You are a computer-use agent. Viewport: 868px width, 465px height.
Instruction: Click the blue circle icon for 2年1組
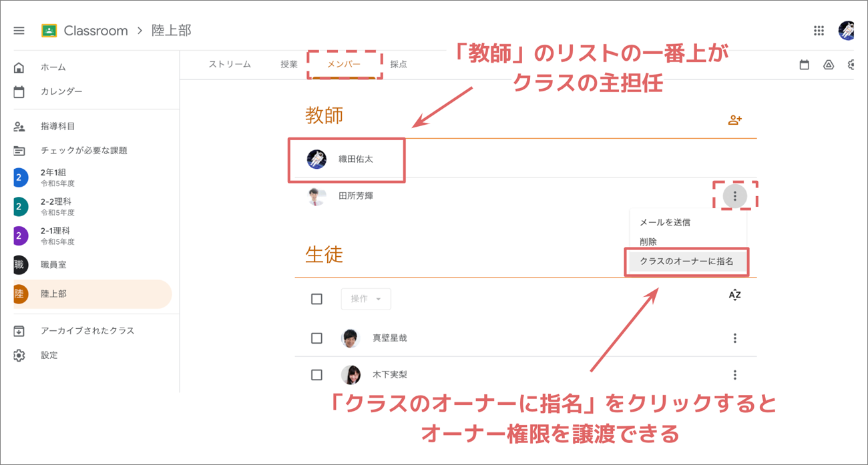point(19,177)
